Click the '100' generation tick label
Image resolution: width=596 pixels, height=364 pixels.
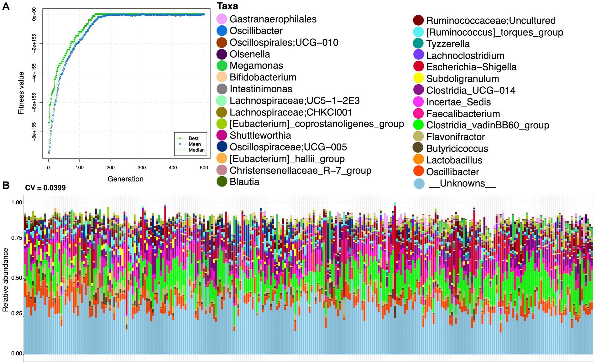click(79, 168)
